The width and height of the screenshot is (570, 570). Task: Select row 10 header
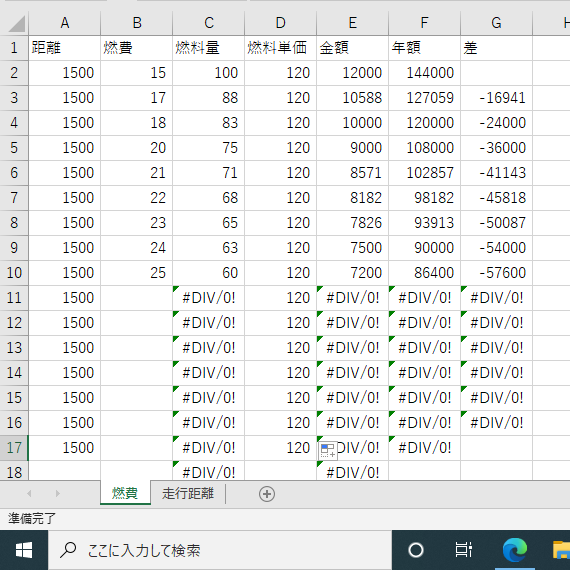coord(14,273)
